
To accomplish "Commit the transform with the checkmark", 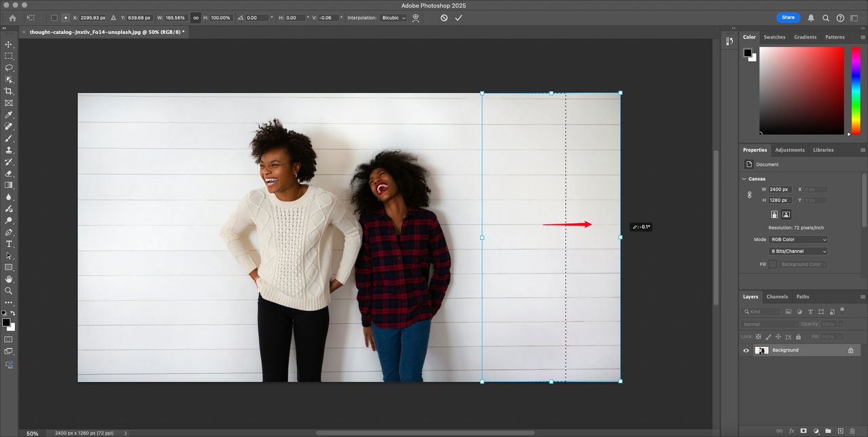I will pos(458,18).
